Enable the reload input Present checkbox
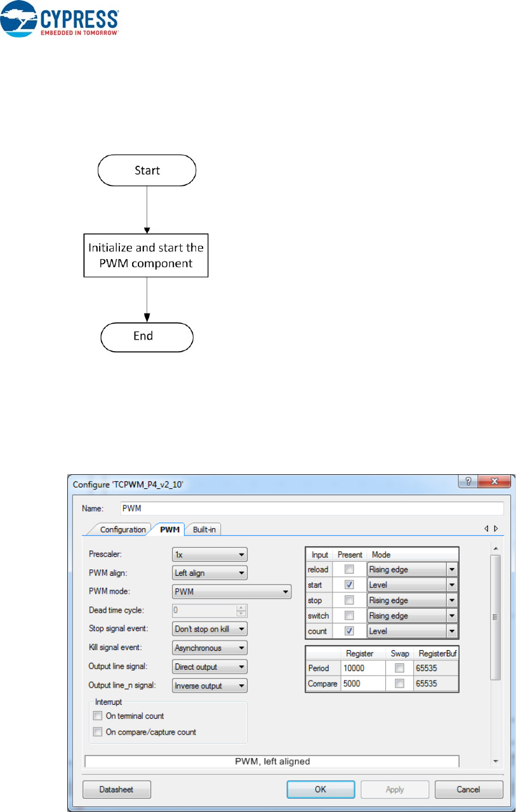This screenshot has width=516, height=812. tap(349, 569)
